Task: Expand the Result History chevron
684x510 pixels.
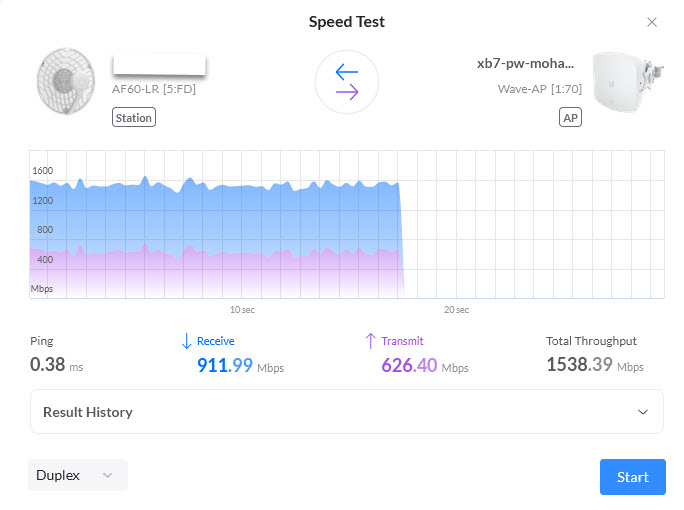Action: (x=643, y=412)
